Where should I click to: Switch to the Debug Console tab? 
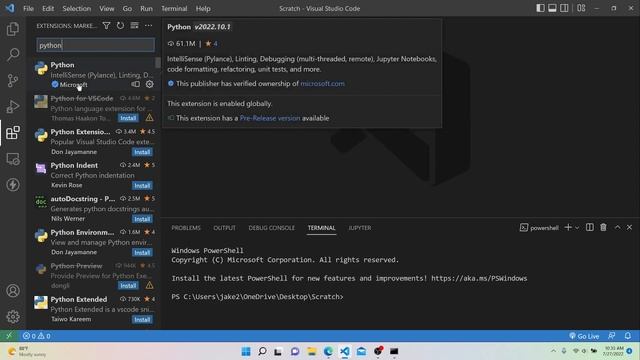pyautogui.click(x=271, y=228)
